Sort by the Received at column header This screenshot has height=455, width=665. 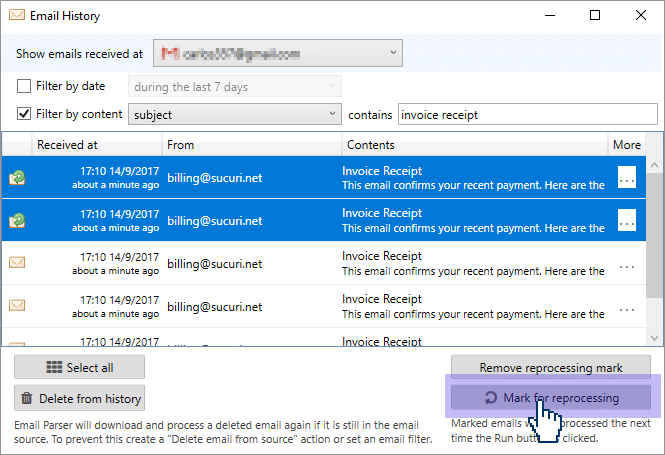pyautogui.click(x=97, y=145)
